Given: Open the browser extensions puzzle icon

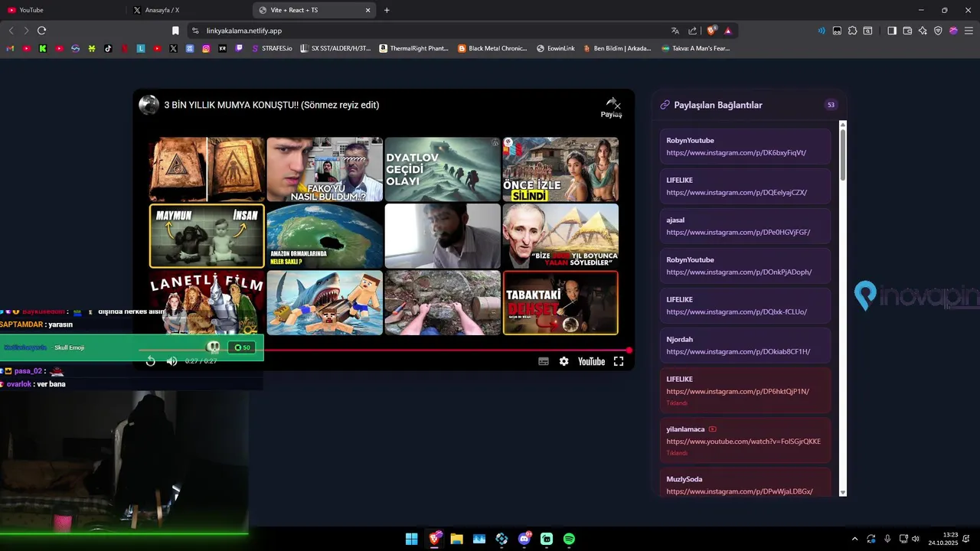Looking at the screenshot, I should 852,31.
